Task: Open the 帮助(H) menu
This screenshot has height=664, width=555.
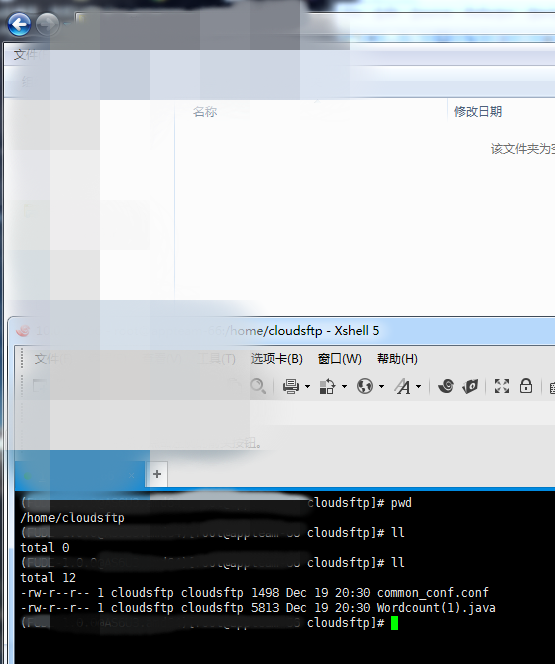Action: (397, 359)
